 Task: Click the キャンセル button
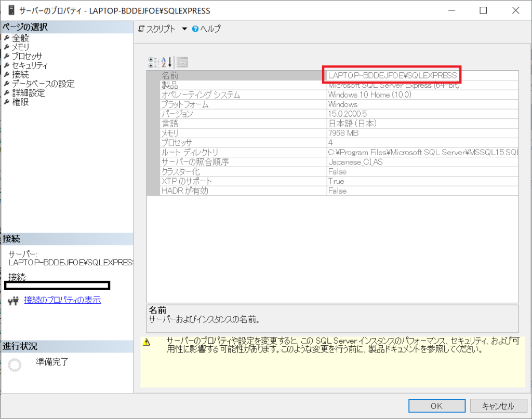(x=498, y=406)
